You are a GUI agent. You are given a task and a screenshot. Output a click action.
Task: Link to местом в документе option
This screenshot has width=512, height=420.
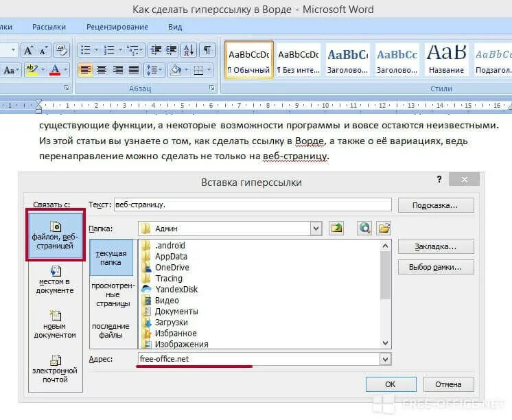click(x=55, y=280)
